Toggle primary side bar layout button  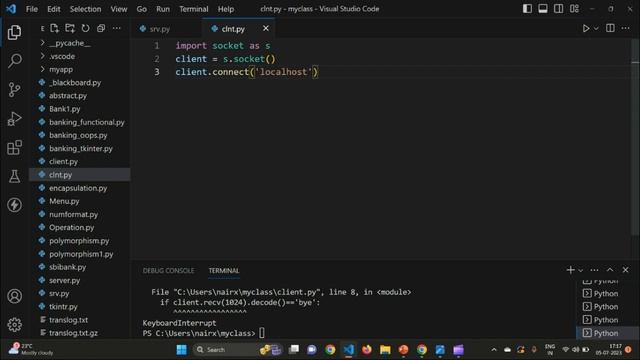(x=527, y=9)
